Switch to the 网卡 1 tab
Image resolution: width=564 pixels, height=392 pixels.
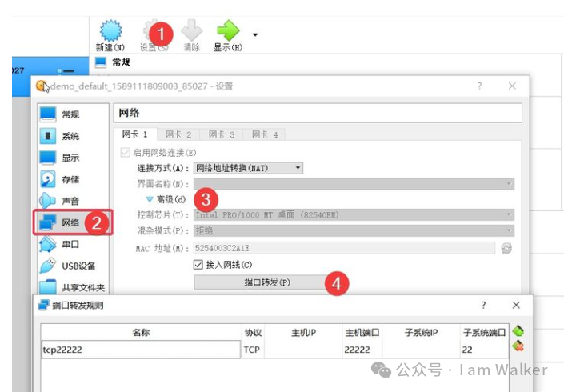pyautogui.click(x=135, y=134)
